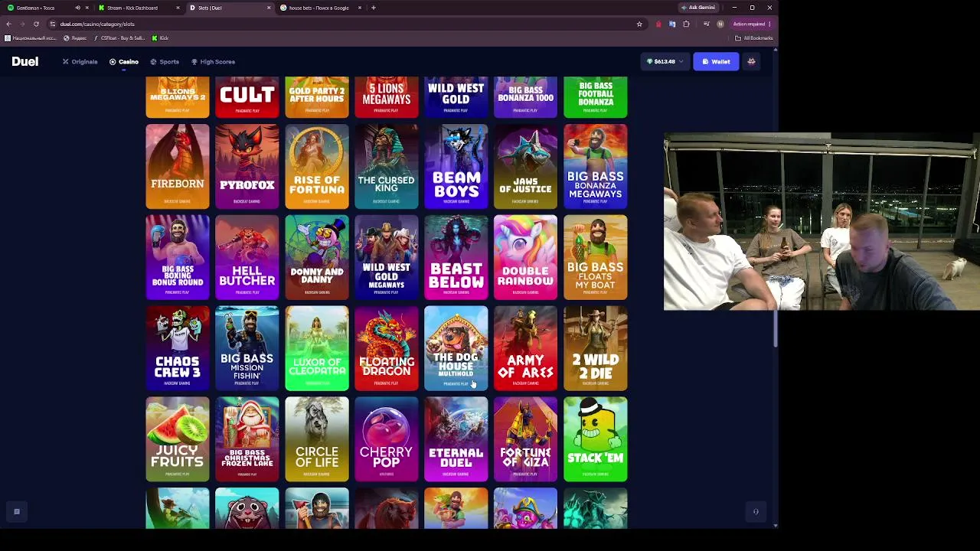980x551 pixels.
Task: Launch the Circle of Life slot
Action: tap(317, 439)
